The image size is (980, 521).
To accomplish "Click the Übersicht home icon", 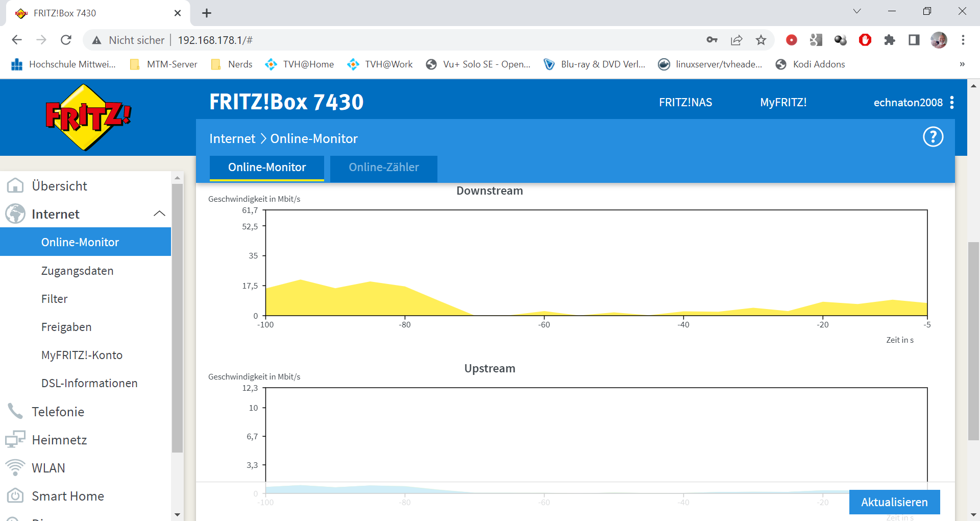I will [x=15, y=185].
